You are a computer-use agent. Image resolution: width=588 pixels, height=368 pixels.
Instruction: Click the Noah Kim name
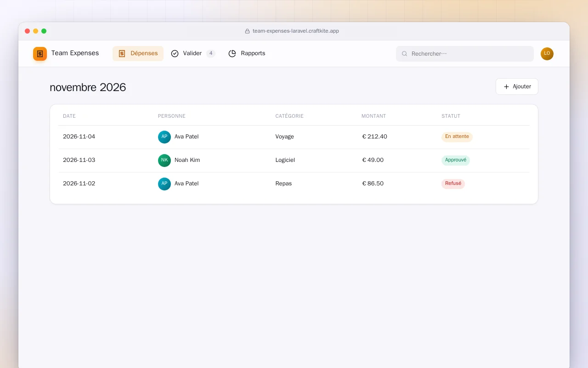point(187,160)
